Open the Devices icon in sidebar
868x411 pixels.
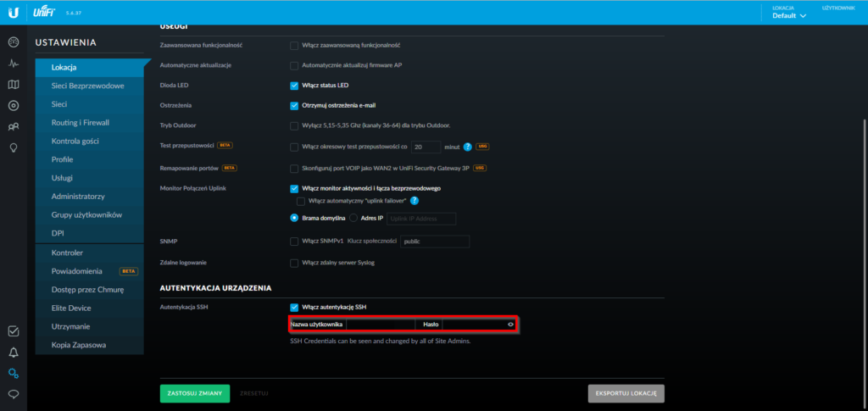click(x=14, y=106)
